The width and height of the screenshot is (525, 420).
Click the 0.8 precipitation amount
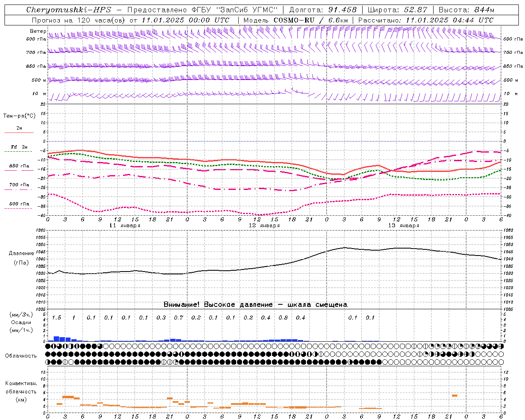point(283,318)
